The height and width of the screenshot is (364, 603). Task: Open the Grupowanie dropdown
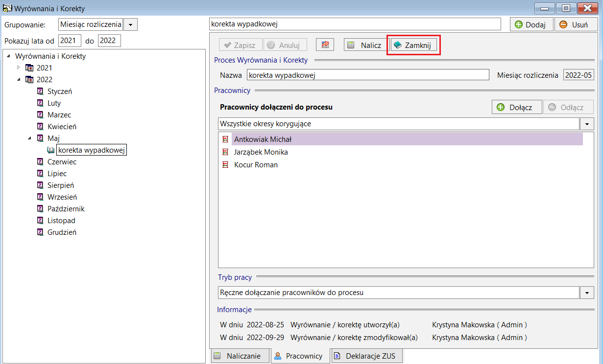click(x=130, y=24)
